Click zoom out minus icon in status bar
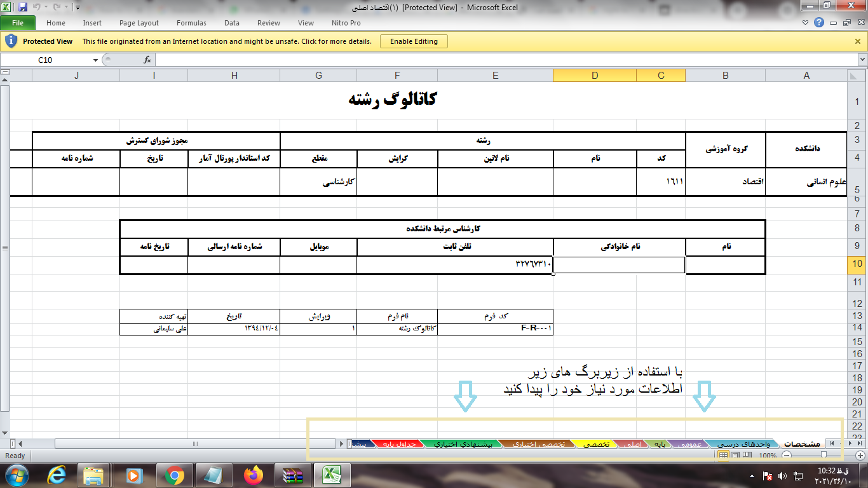The height and width of the screenshot is (488, 868). (787, 456)
